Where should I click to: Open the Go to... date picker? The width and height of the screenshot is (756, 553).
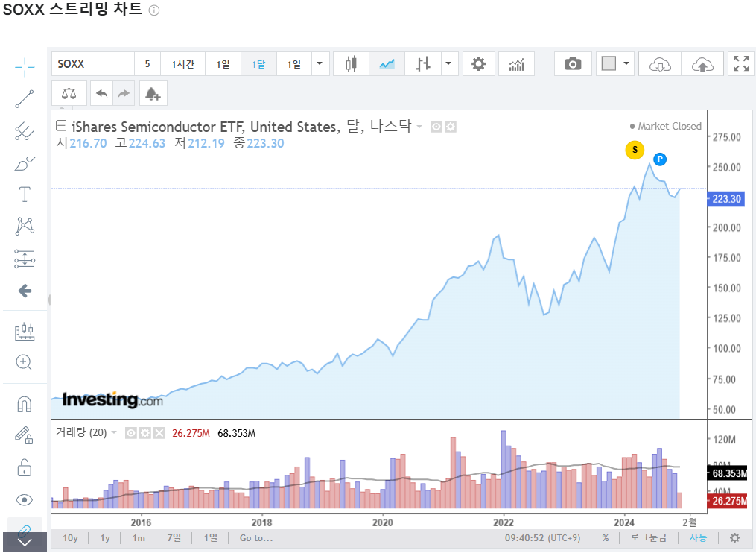[256, 537]
